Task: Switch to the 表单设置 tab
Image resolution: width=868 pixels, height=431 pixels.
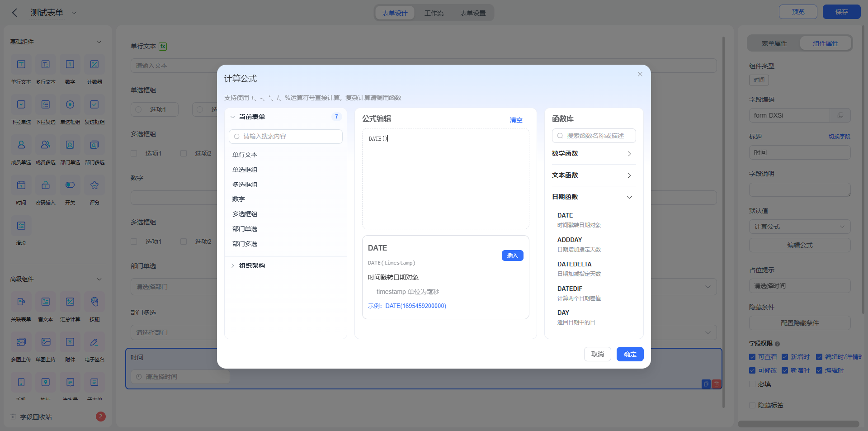Action: (x=473, y=13)
